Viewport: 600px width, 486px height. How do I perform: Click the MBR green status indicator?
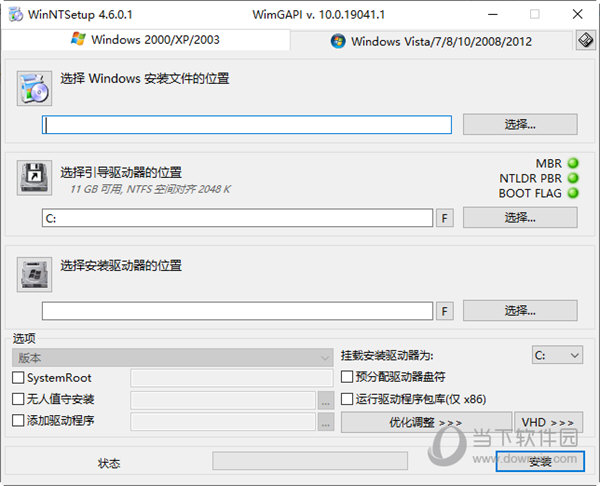pos(573,163)
